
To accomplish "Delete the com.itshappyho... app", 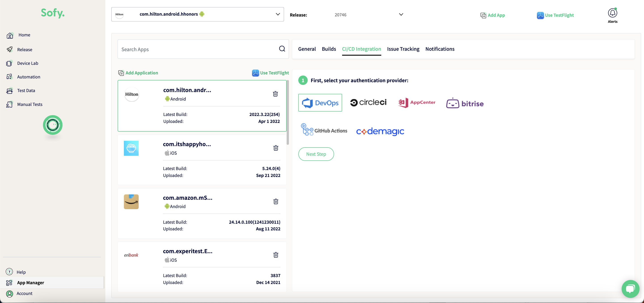I will (x=276, y=148).
